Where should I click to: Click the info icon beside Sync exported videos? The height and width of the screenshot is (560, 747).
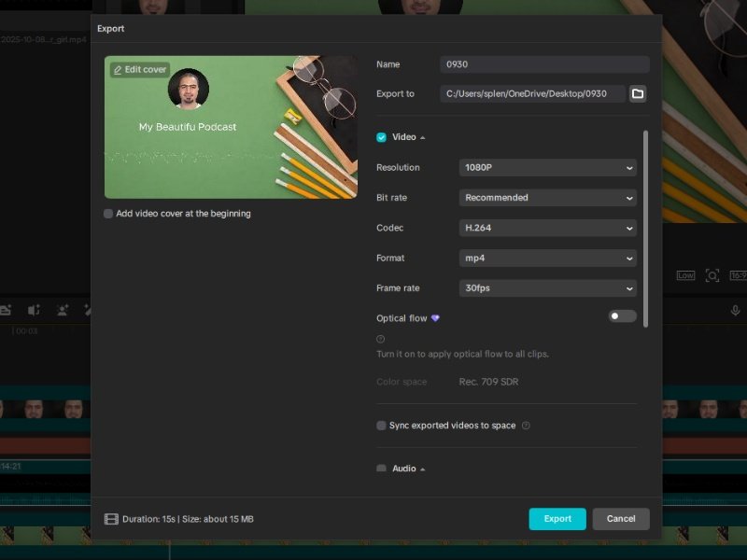tap(526, 426)
